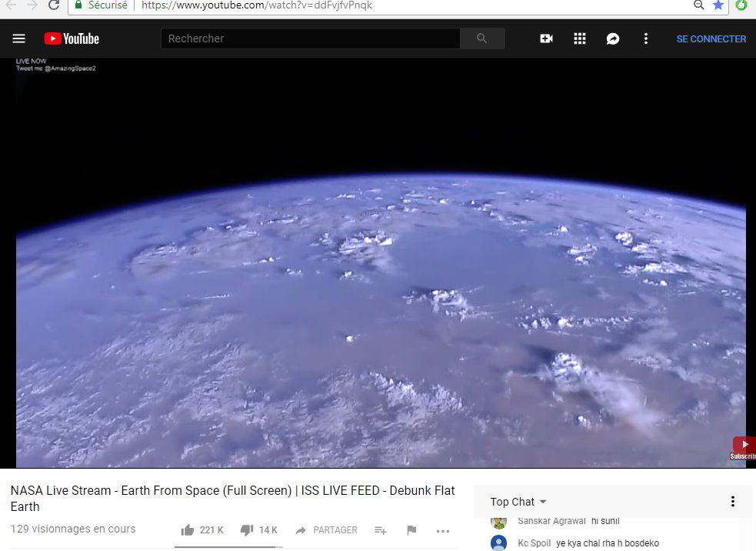The image size is (756, 551).
Task: Click the save to playlist icon
Action: 381,530
